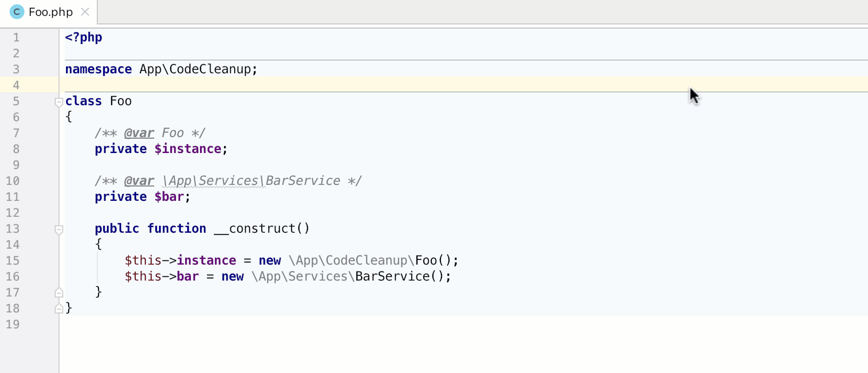Click the fold end marker on line 17
The width and height of the screenshot is (868, 373).
59,293
